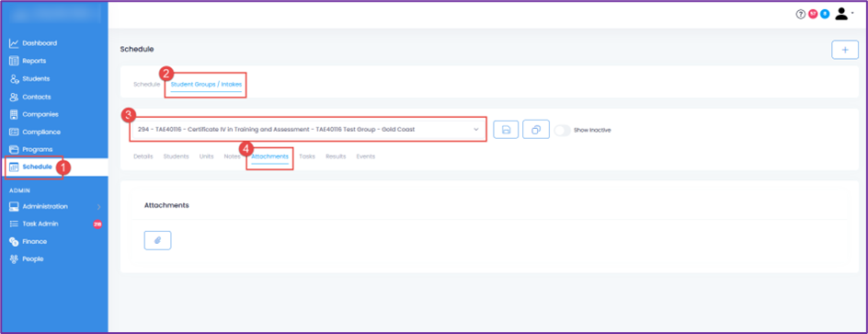868x334 pixels.
Task: Click the Finance coins icon
Action: [15, 241]
